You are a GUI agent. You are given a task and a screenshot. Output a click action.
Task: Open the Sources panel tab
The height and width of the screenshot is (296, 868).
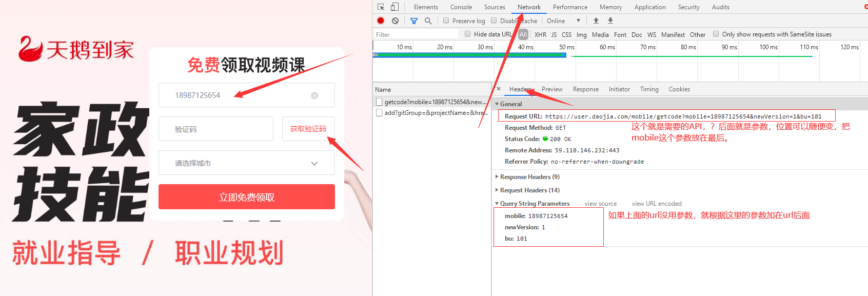(x=495, y=7)
